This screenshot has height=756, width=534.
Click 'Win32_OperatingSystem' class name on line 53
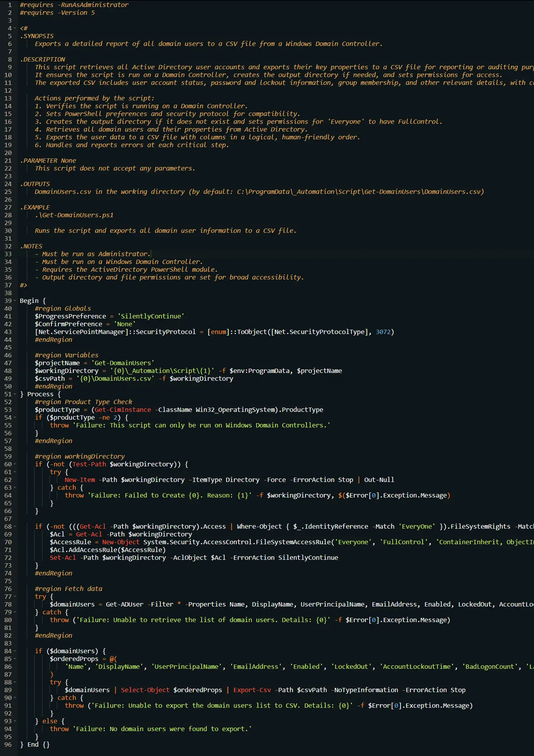click(x=235, y=410)
